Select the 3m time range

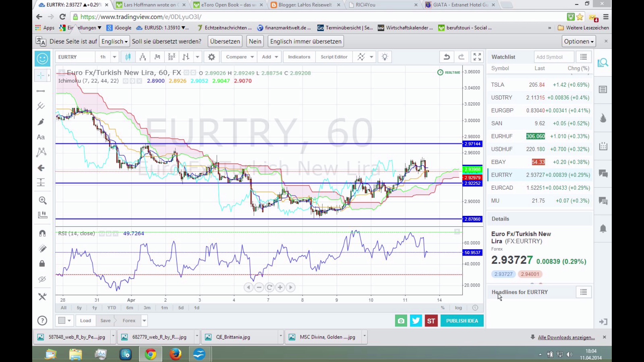pyautogui.click(x=147, y=308)
